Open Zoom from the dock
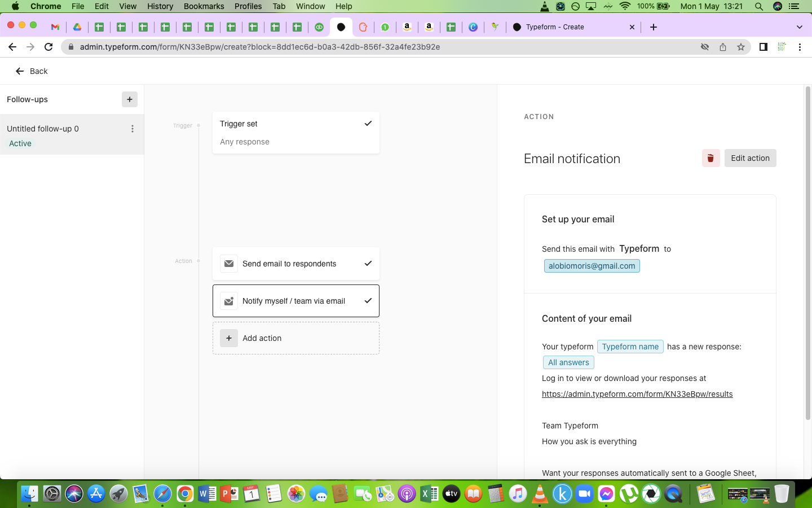The width and height of the screenshot is (812, 508). 585,494
